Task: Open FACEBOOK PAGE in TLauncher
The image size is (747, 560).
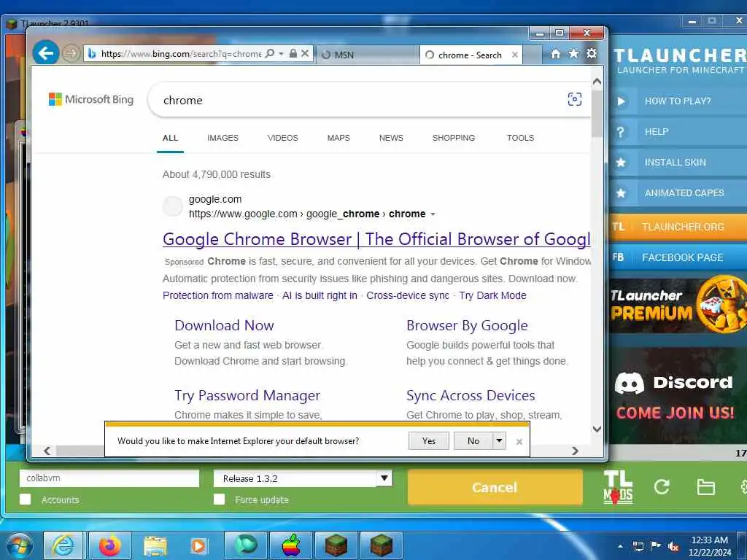Action: pyautogui.click(x=678, y=257)
